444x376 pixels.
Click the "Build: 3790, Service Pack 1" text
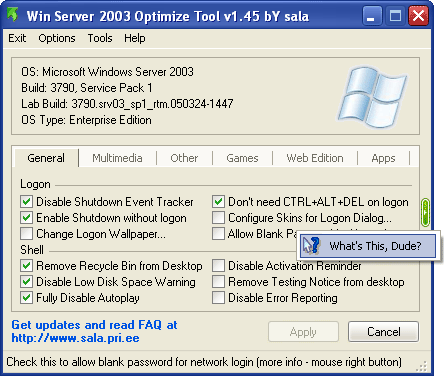87,88
